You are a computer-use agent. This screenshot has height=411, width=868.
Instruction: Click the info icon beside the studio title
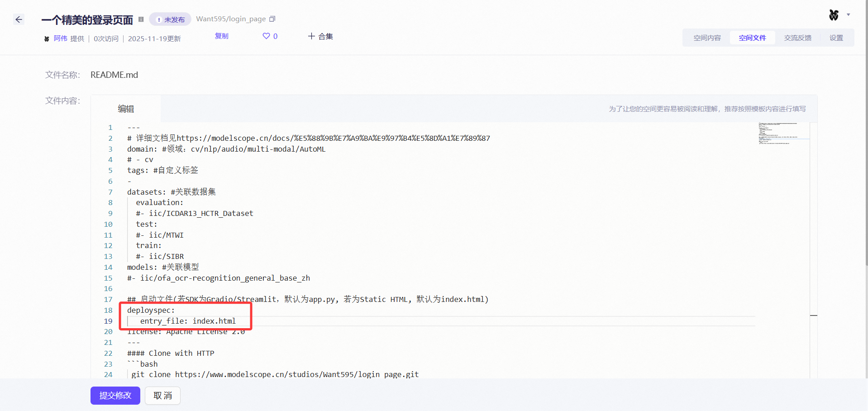click(x=141, y=19)
